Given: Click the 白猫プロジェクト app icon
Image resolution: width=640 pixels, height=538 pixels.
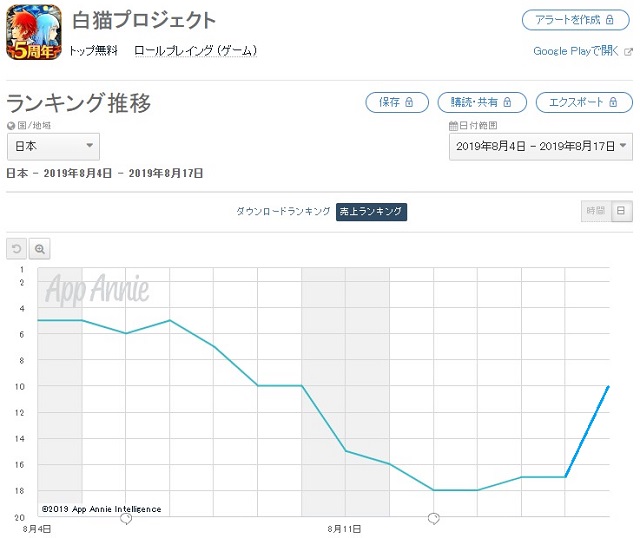Looking at the screenshot, I should tap(34, 32).
